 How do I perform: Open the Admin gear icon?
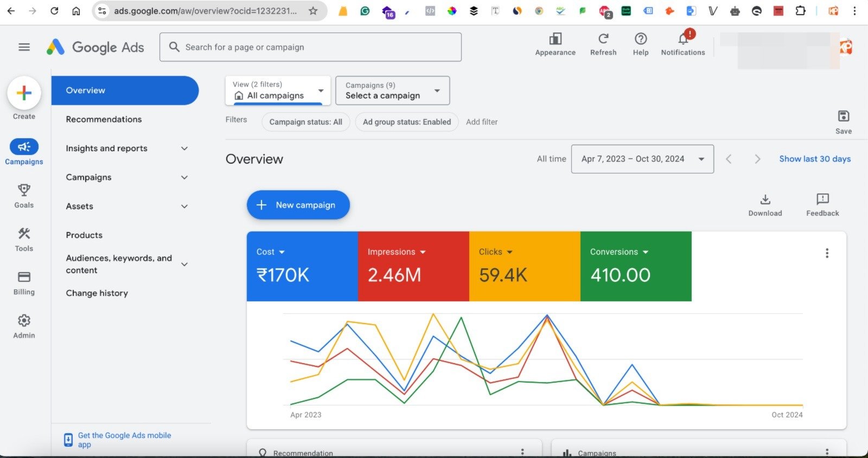click(24, 321)
